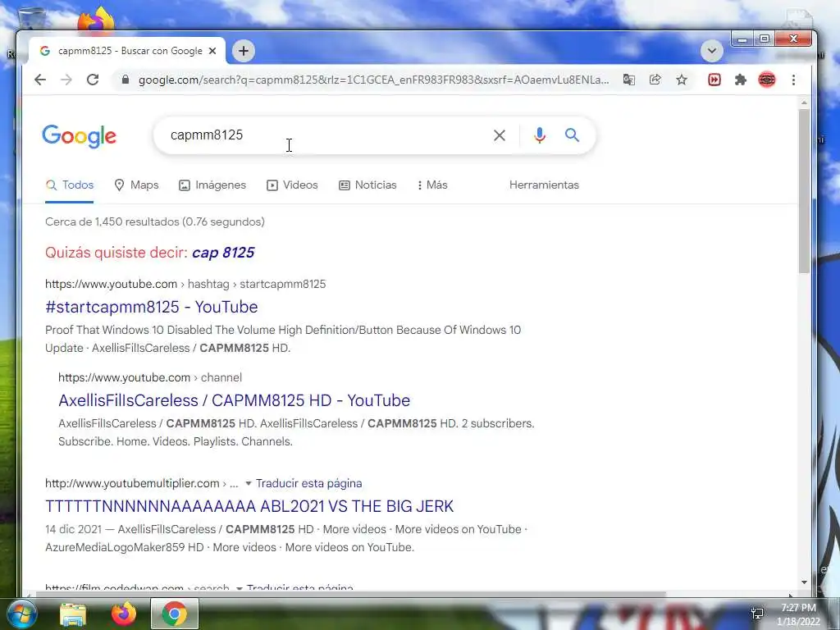840x630 pixels.
Task: Expand the arrow beside youtubemultiplier.com URL
Action: pos(248,483)
